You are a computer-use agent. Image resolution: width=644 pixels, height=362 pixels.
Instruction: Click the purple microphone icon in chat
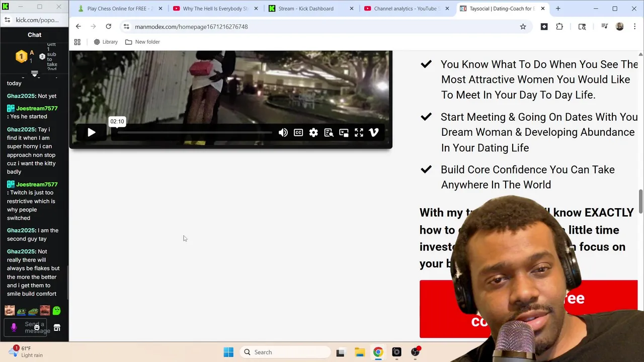(x=14, y=327)
